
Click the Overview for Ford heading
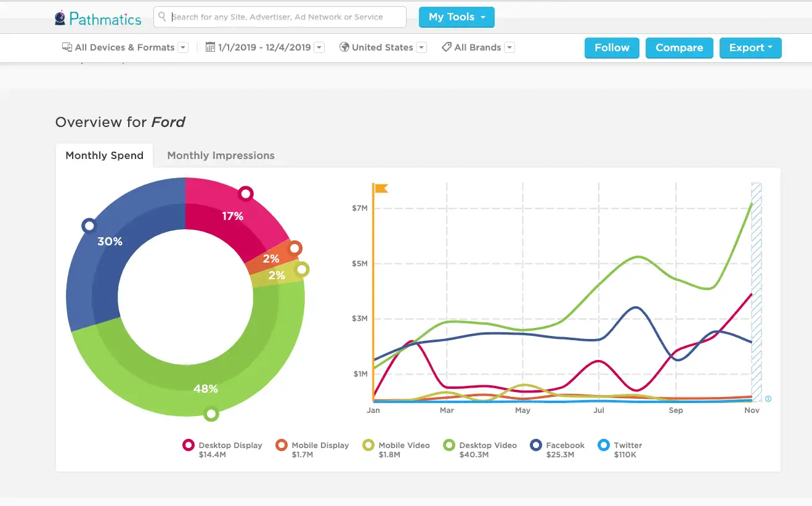coord(120,122)
